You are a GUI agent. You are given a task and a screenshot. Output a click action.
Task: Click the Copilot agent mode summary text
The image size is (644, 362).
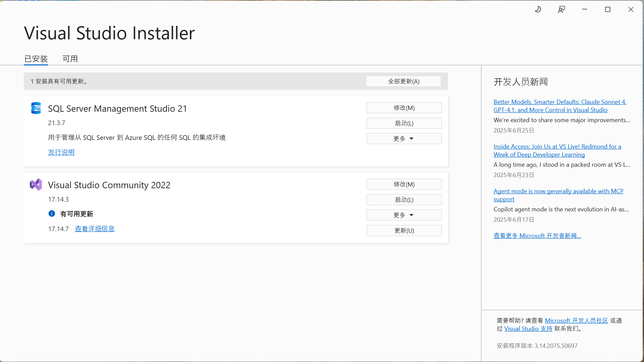[x=561, y=209]
